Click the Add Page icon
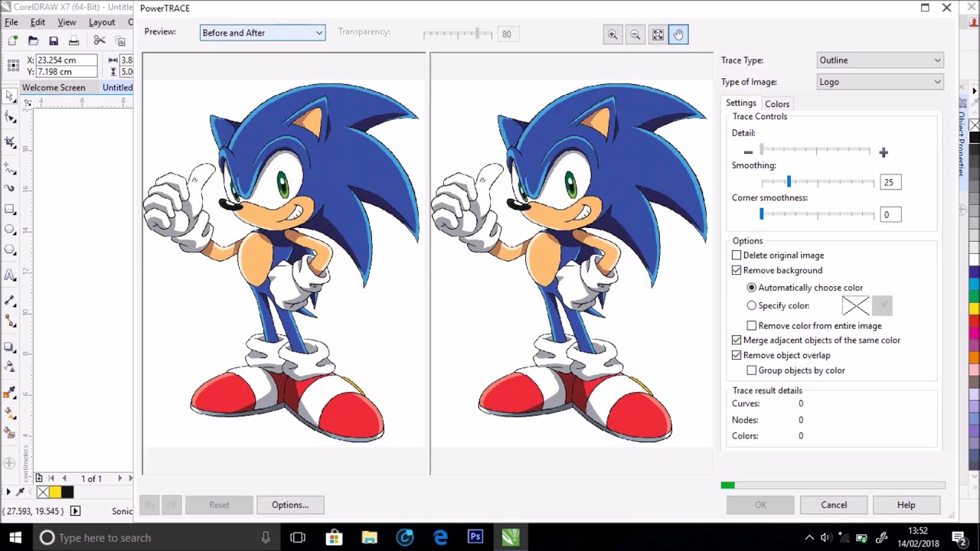 pos(39,478)
